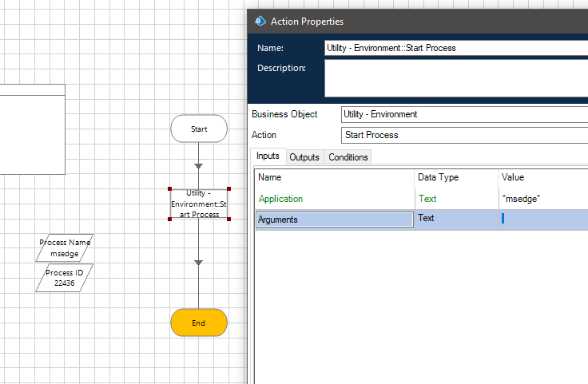Select the Start Process action stage

click(199, 204)
